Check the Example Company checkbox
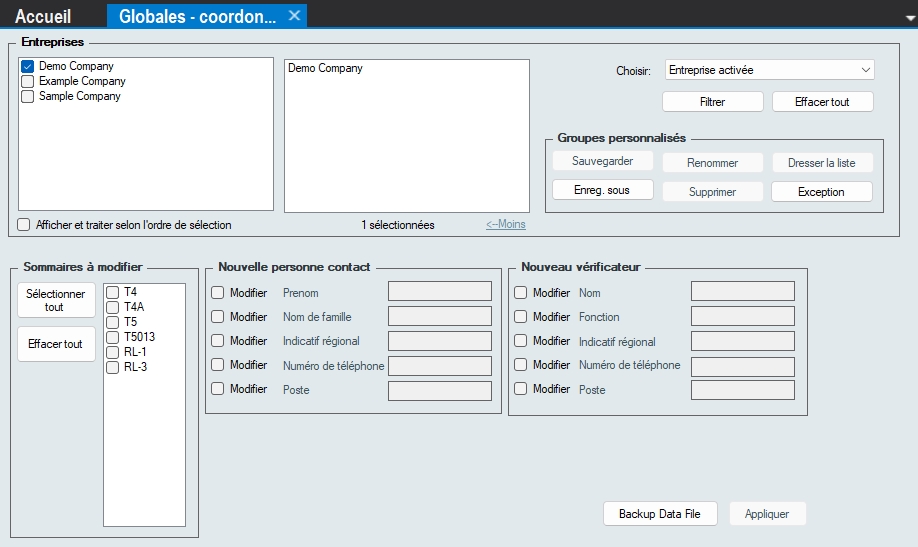This screenshot has width=918, height=547. point(28,82)
